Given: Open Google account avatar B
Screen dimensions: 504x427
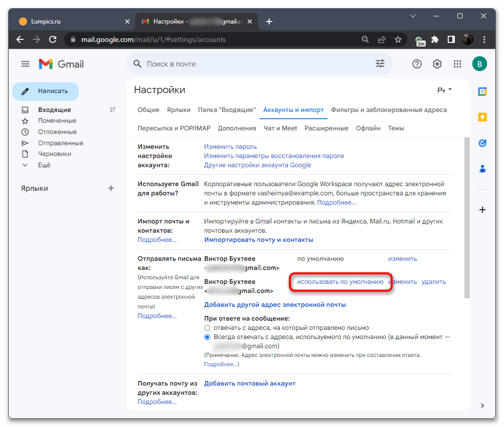Looking at the screenshot, I should (479, 63).
